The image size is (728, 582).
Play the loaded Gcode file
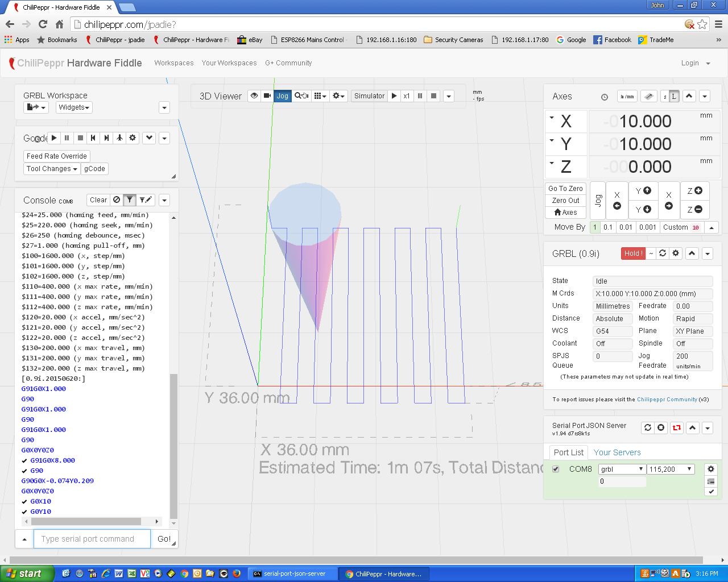(x=54, y=138)
